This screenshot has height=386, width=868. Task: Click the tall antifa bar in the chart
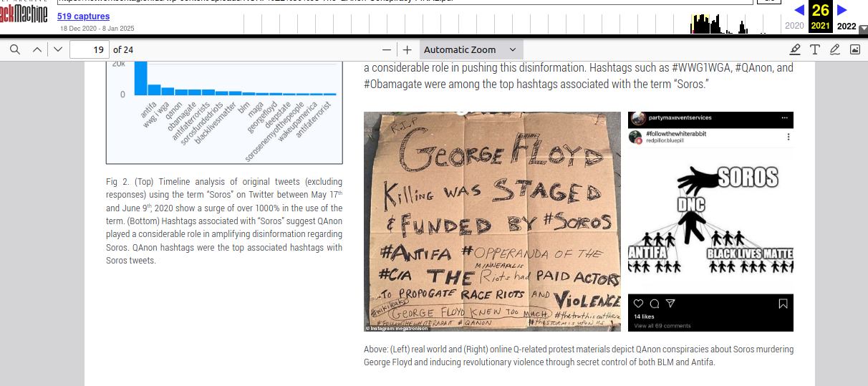pos(141,77)
